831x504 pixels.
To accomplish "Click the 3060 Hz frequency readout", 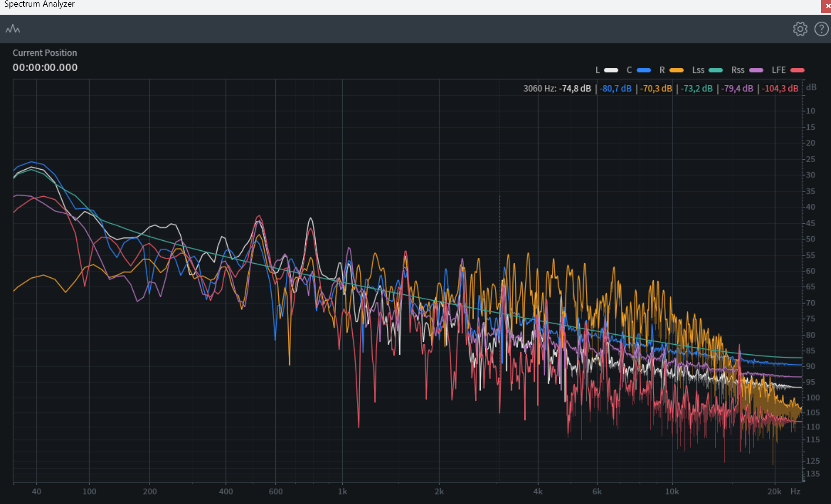I will (x=539, y=89).
